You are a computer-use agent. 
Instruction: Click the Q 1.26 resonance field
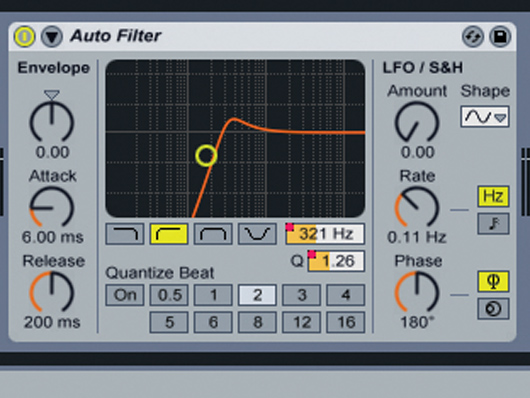[x=336, y=261]
